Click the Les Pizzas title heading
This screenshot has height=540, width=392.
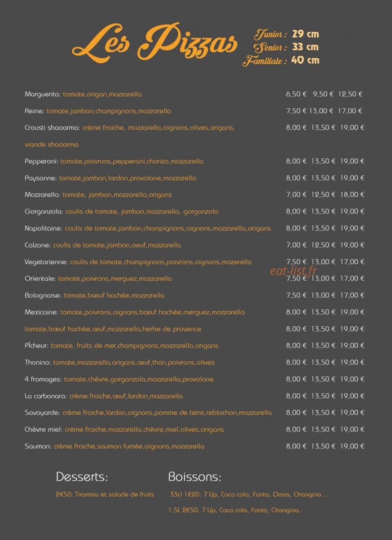(x=155, y=43)
